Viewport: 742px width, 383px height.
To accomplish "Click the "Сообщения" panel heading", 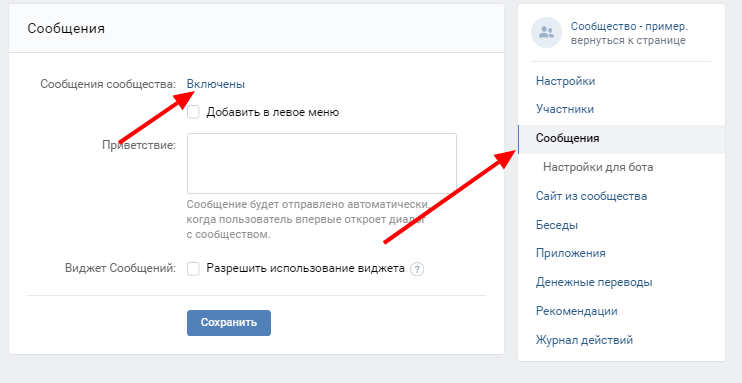I will pos(66,28).
